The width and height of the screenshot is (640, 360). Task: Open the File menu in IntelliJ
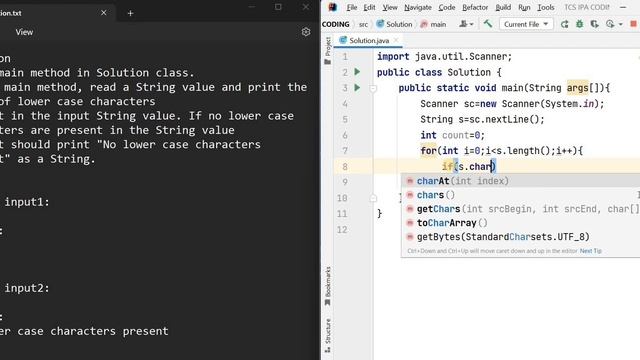click(x=351, y=7)
